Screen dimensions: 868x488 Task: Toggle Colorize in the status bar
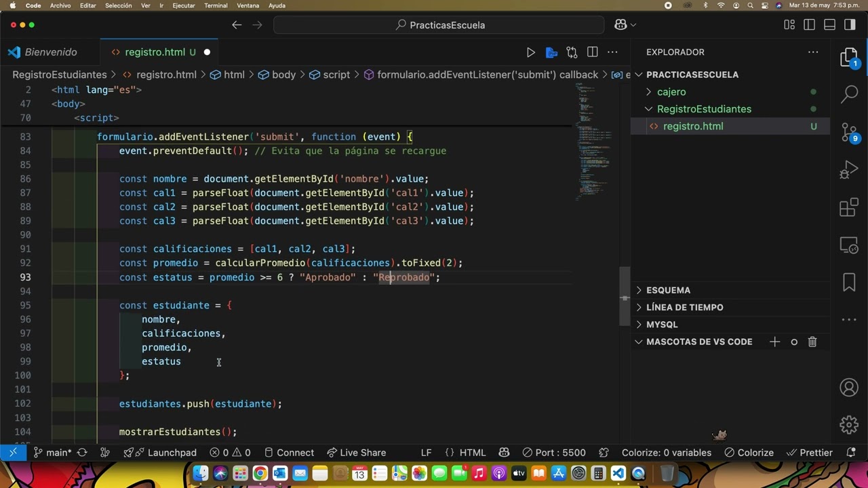coord(749,453)
